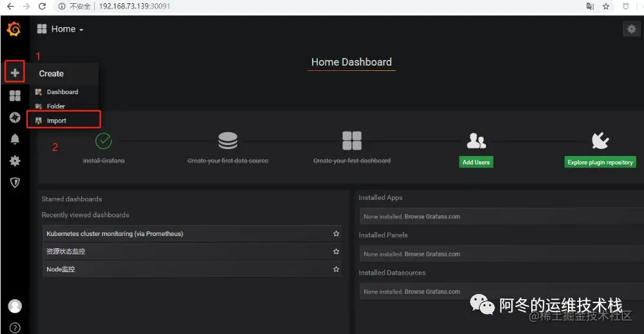Click the Grafana logo icon
The height and width of the screenshot is (334, 644).
point(14,29)
